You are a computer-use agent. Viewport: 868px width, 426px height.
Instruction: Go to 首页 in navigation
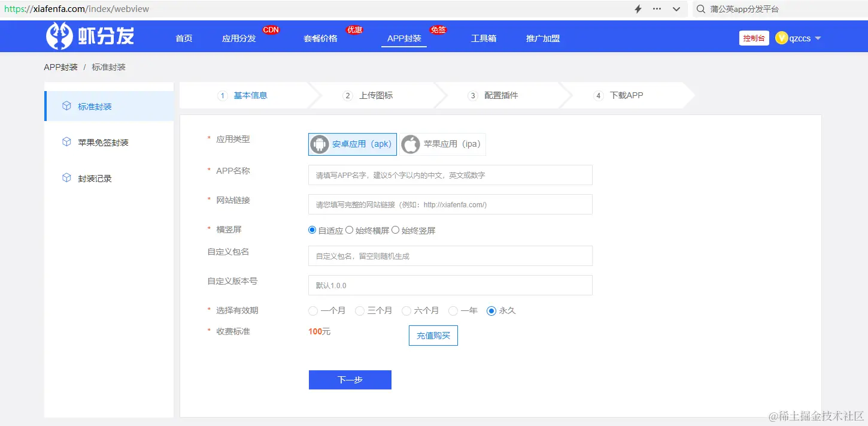coord(184,38)
